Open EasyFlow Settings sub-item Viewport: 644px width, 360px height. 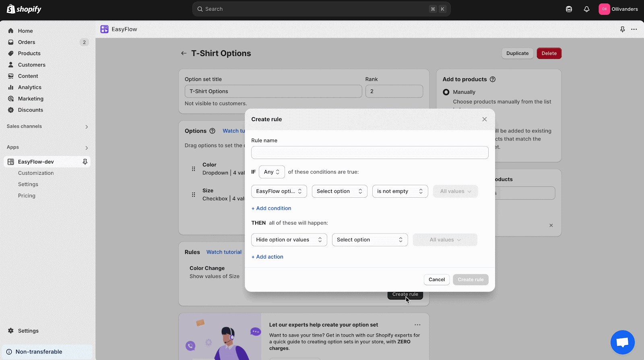pos(28,184)
